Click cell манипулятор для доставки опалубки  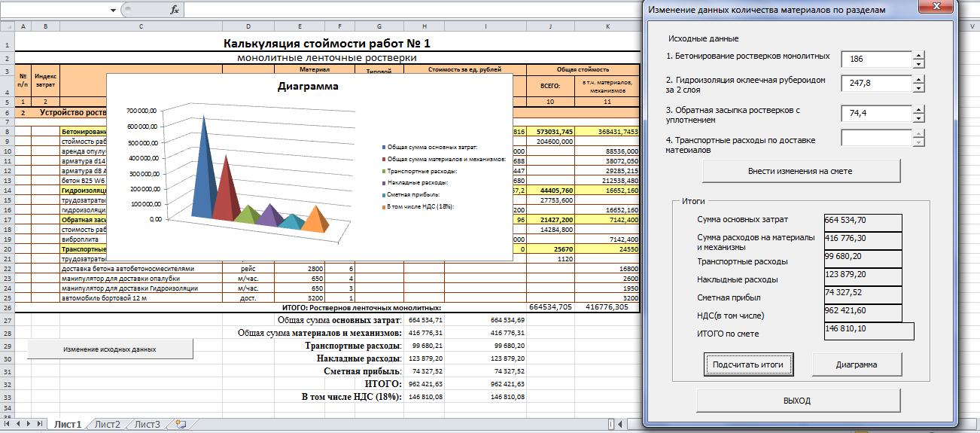(x=142, y=278)
